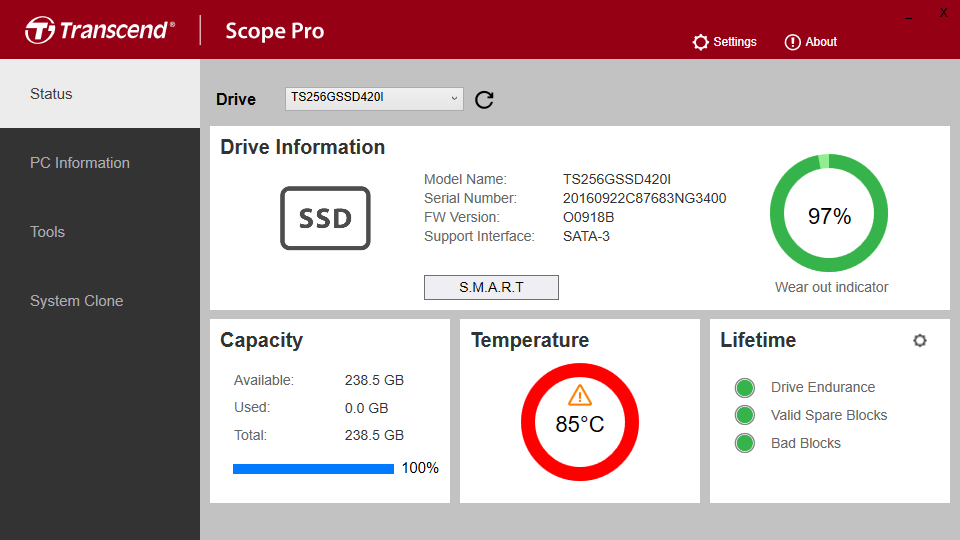This screenshot has width=960, height=540.
Task: Click the Drive Endurance green status indicator
Action: click(x=744, y=388)
